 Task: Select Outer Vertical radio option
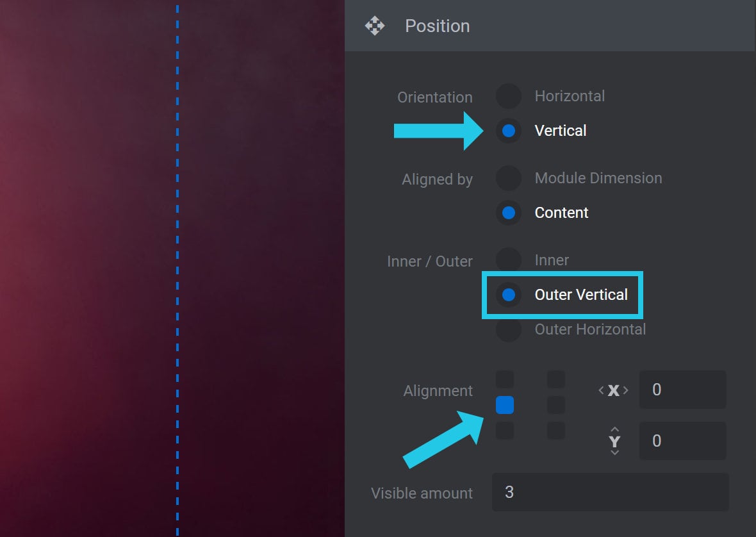tap(509, 295)
